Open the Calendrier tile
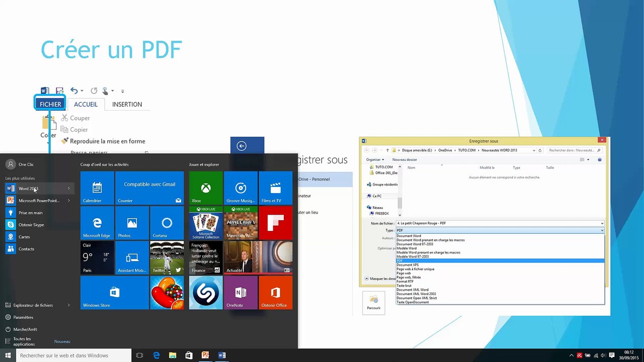The width and height of the screenshot is (644, 362). pos(97,188)
